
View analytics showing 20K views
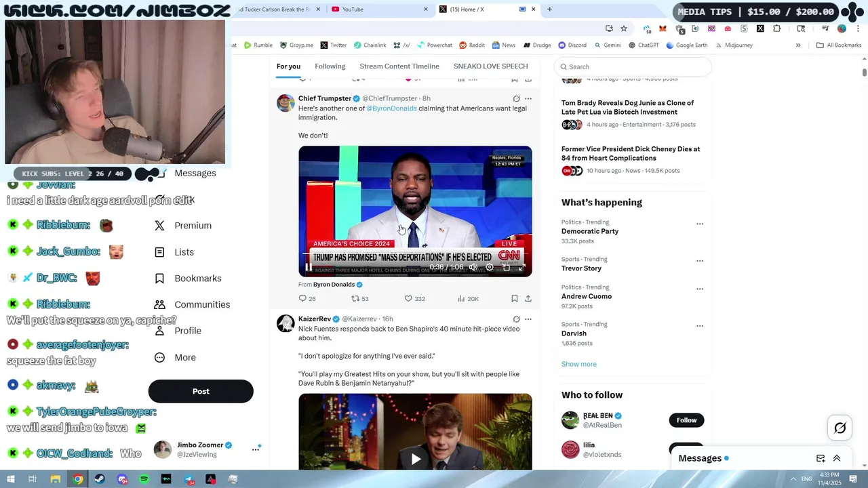(468, 298)
